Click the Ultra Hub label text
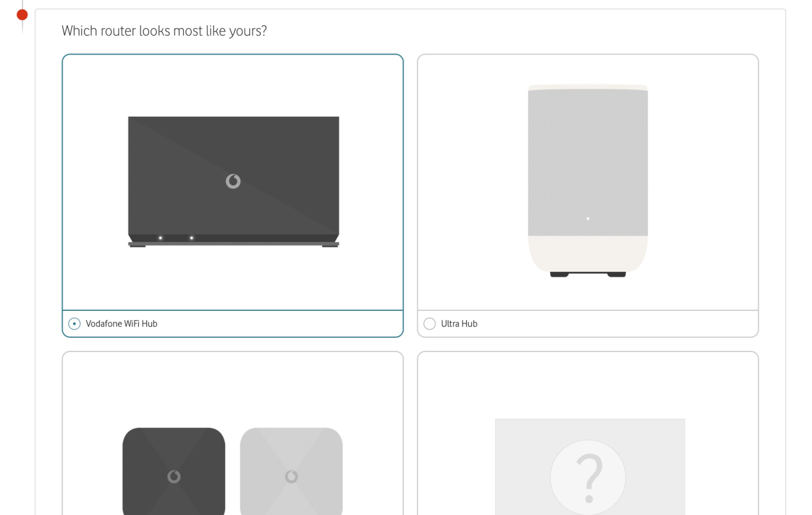This screenshot has height=515, width=812. coord(459,323)
